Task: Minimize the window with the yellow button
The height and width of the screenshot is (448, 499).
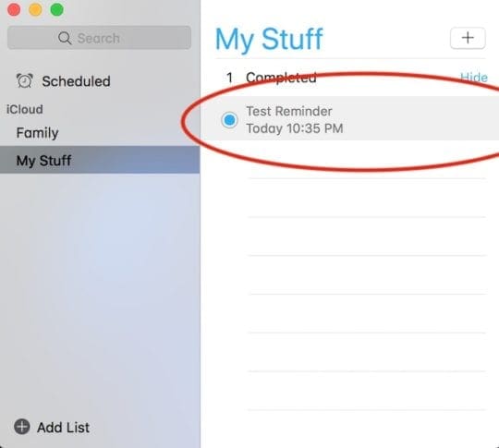Action: 35,9
